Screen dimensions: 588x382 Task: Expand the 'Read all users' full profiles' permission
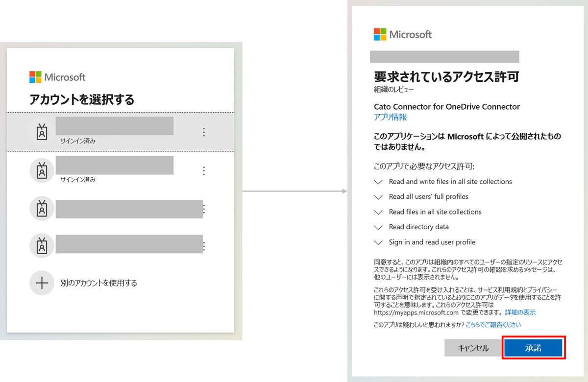tap(378, 197)
